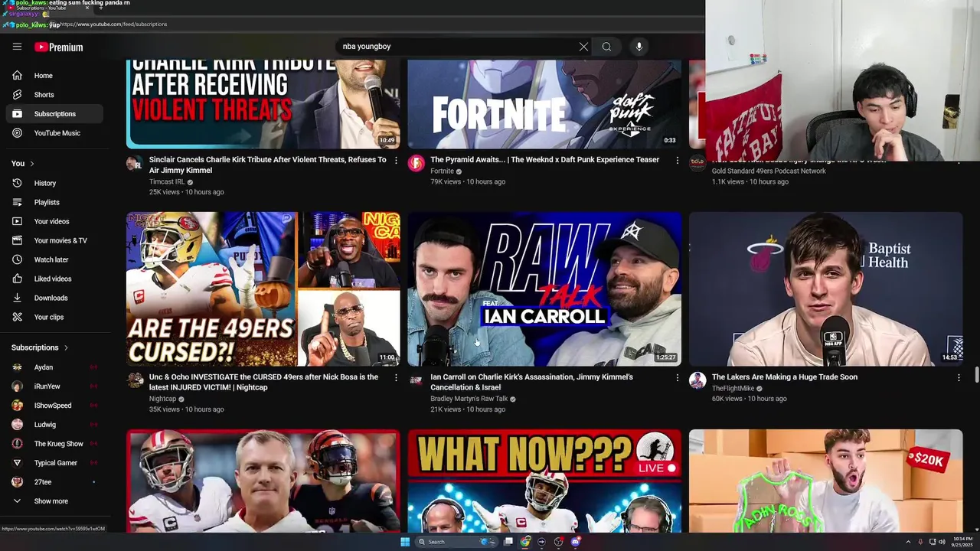Start voice search with microphone icon
Screen dimensions: 980x551
639,47
